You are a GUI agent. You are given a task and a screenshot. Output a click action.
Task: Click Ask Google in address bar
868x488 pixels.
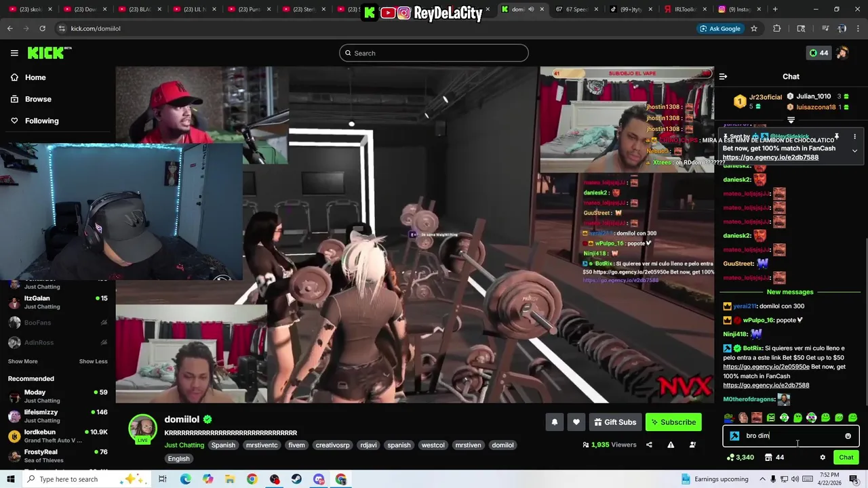click(719, 28)
